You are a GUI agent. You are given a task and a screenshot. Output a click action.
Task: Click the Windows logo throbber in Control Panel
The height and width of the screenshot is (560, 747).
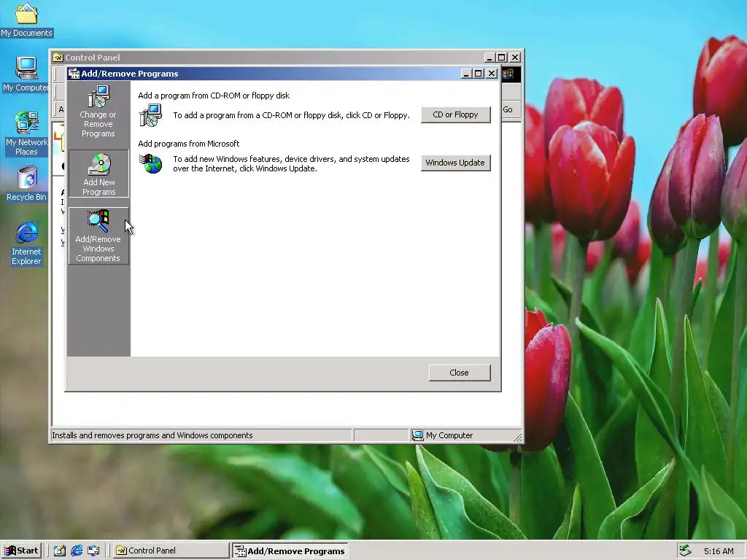pos(508,74)
